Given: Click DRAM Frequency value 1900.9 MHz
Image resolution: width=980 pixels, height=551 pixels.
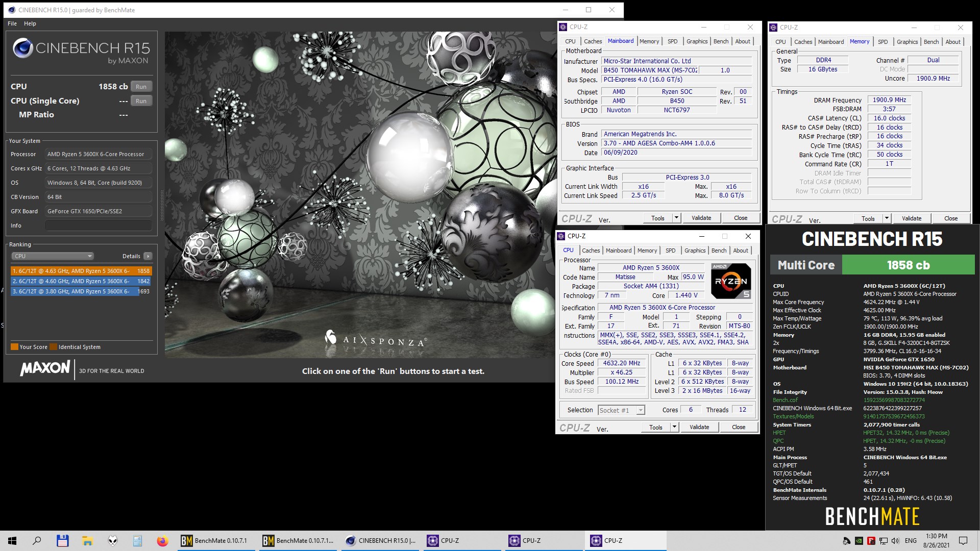Looking at the screenshot, I should click(889, 100).
